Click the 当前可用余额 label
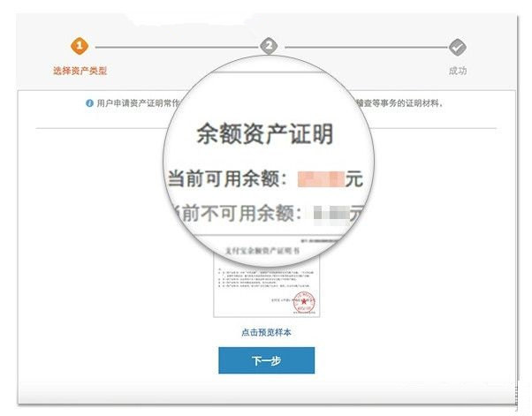This screenshot has width=532, height=416. pos(228,178)
